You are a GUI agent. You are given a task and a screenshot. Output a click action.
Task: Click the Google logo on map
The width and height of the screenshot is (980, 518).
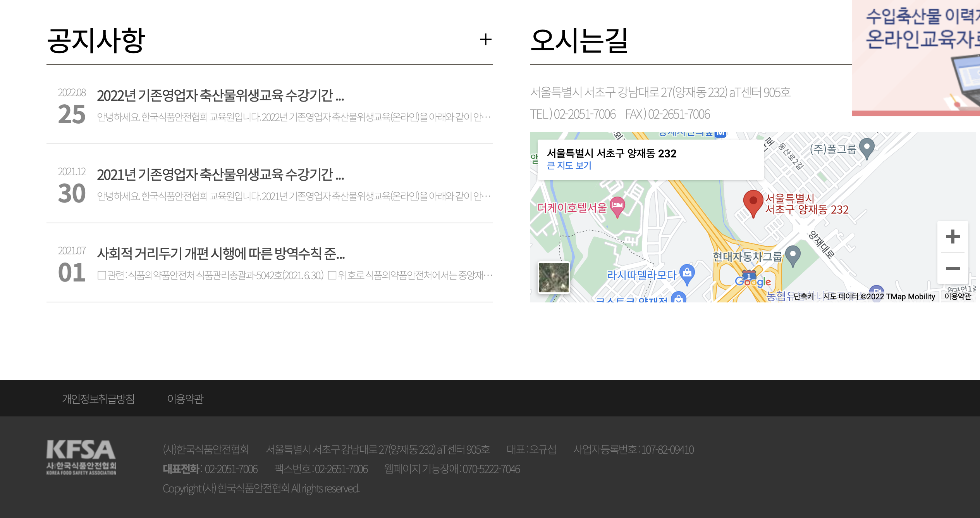pyautogui.click(x=753, y=282)
